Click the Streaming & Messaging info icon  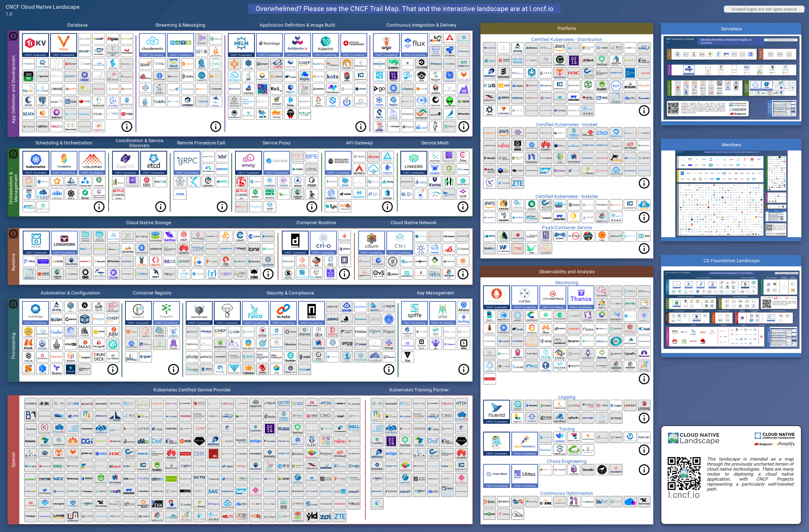(216, 127)
